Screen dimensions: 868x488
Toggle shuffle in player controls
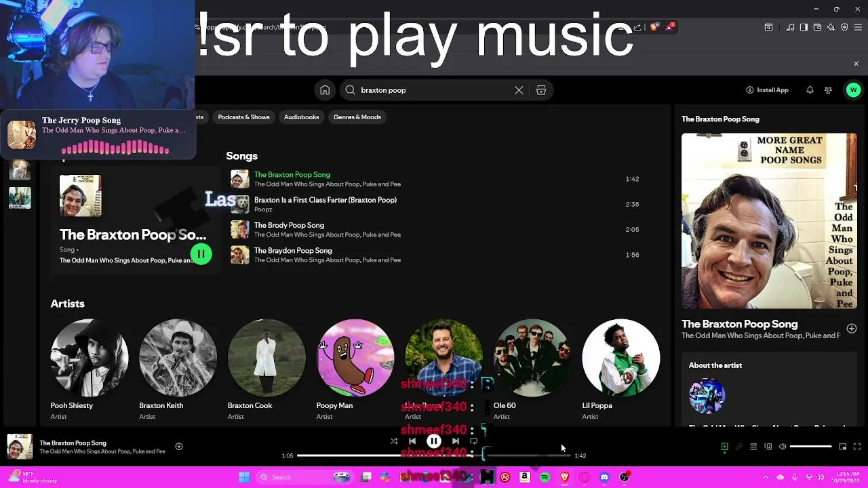point(394,441)
